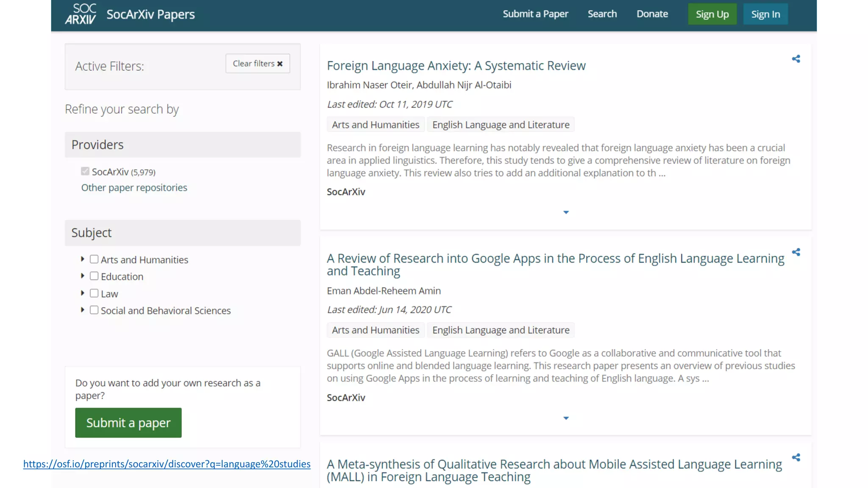Share the Foreign Language Anxiety paper
868x488 pixels.
[x=796, y=59]
